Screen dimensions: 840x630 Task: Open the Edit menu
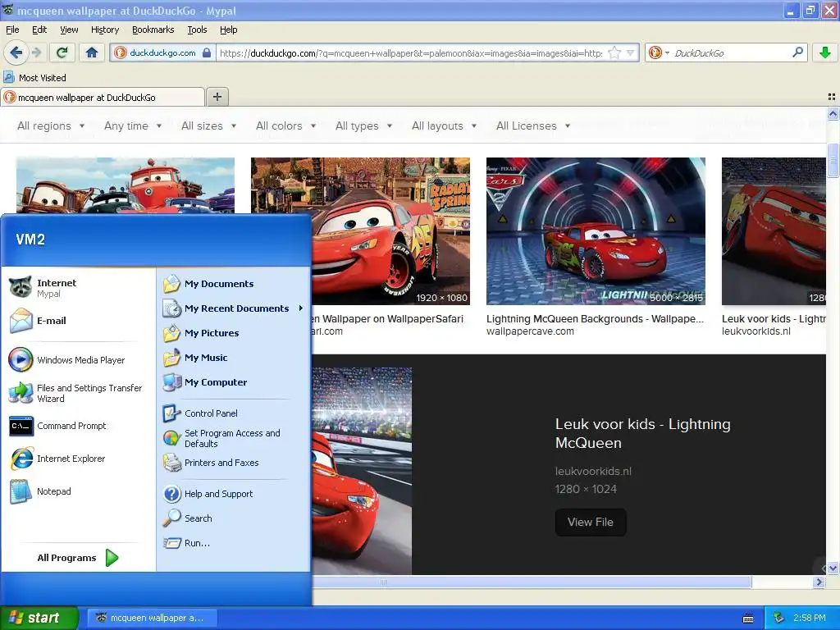39,30
